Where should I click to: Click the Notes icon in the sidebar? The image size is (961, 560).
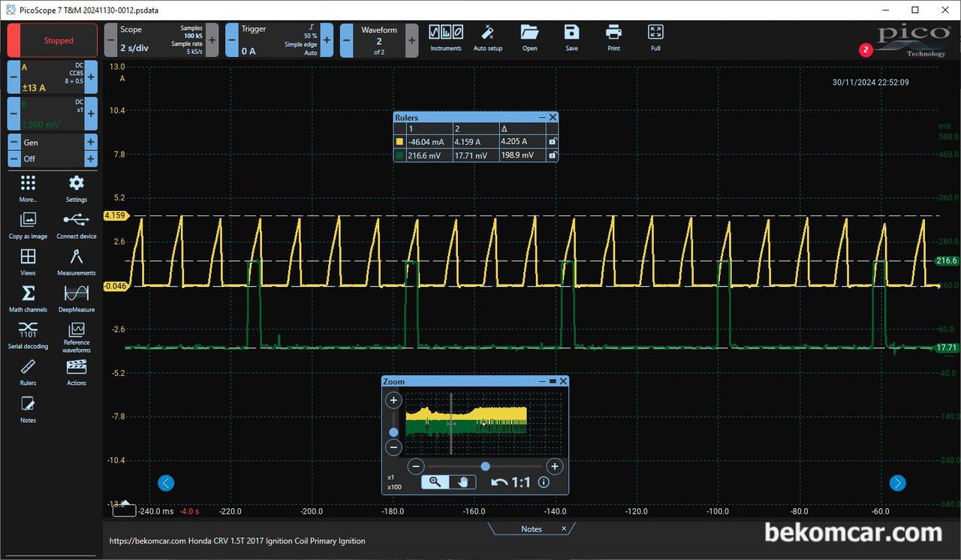coord(28,410)
